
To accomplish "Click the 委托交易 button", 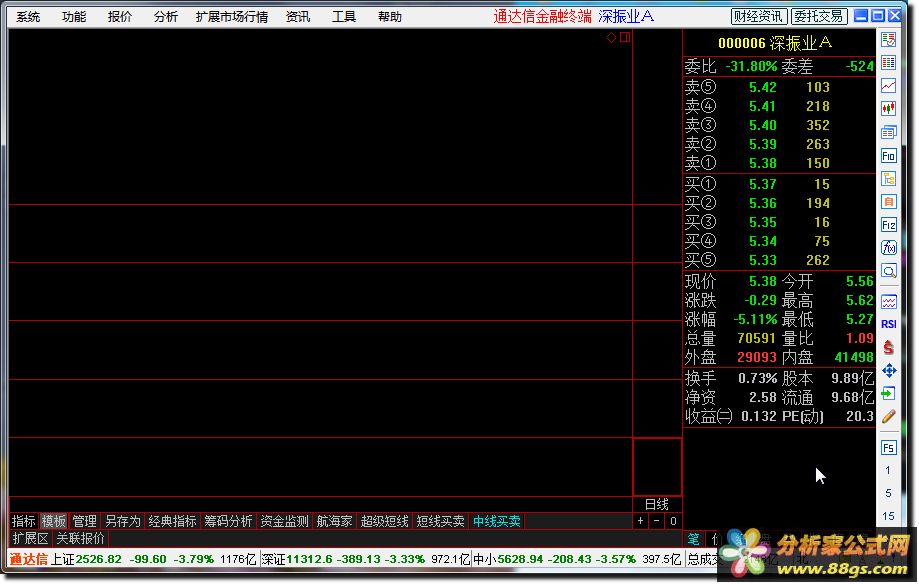I will (819, 16).
